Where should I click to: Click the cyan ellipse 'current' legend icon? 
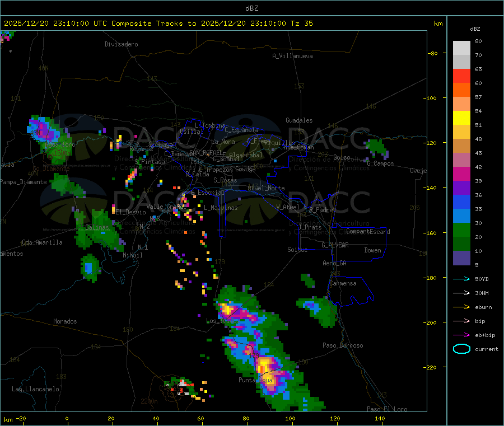coord(461,349)
